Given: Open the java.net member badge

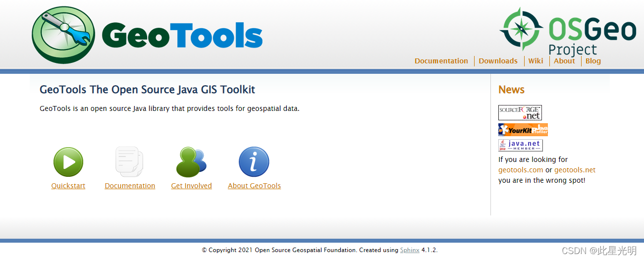Looking at the screenshot, I should [x=521, y=145].
